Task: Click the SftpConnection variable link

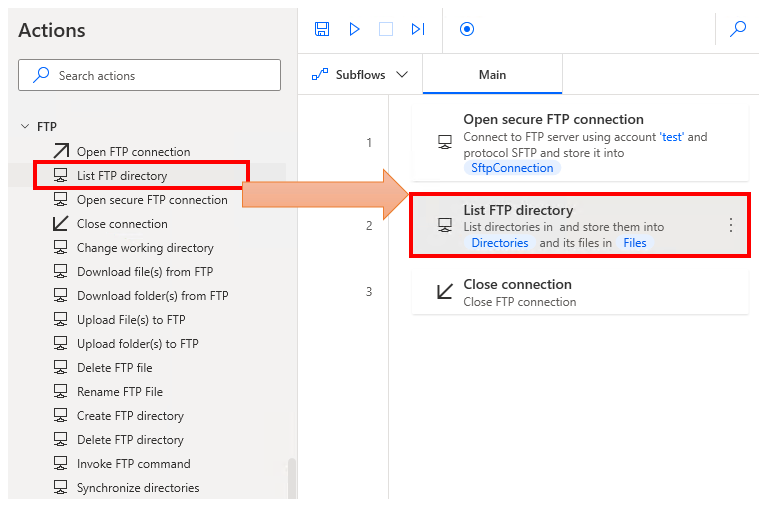Action: coord(512,168)
